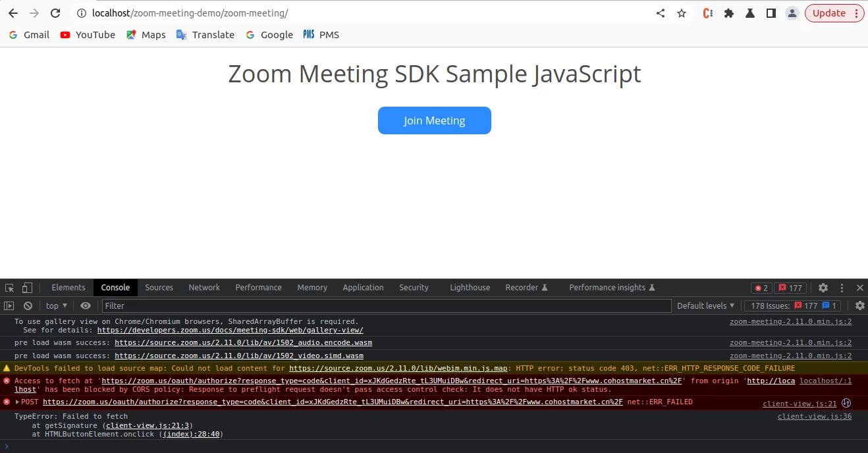The width and height of the screenshot is (868, 453).
Task: Bookmark this tab with the star icon
Action: point(682,13)
